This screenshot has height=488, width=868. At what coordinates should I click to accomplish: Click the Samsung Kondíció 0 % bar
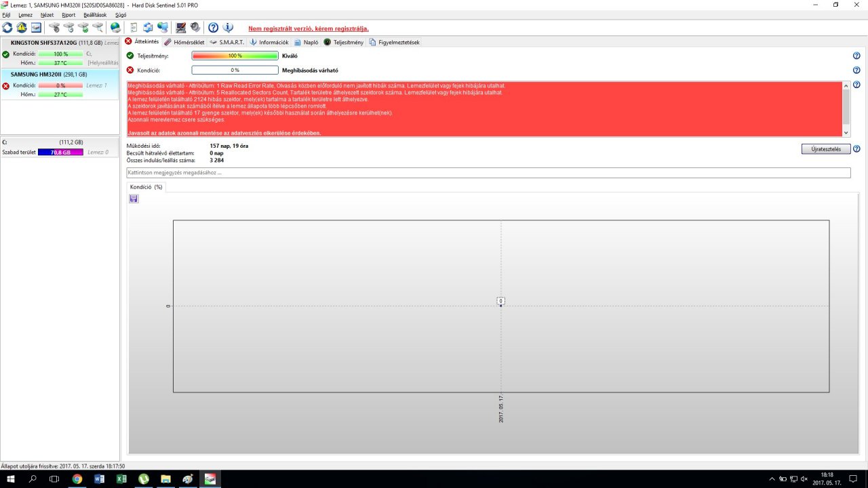(x=60, y=85)
